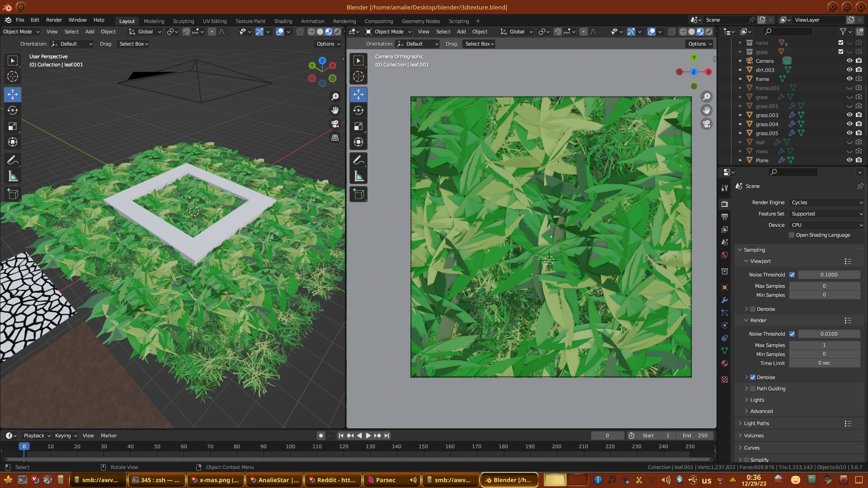868x488 pixels.
Task: Open Output properties tab icon
Action: click(725, 217)
